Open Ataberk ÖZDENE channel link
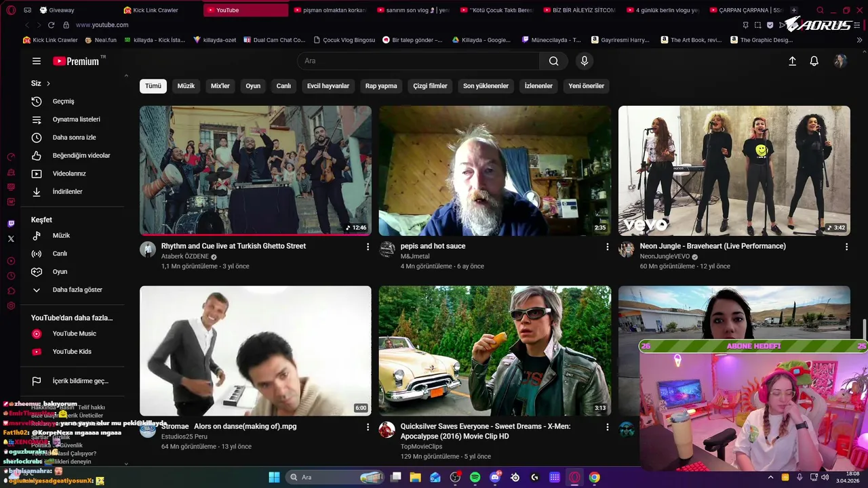Screen dimensions: 868x488 pos(184,257)
